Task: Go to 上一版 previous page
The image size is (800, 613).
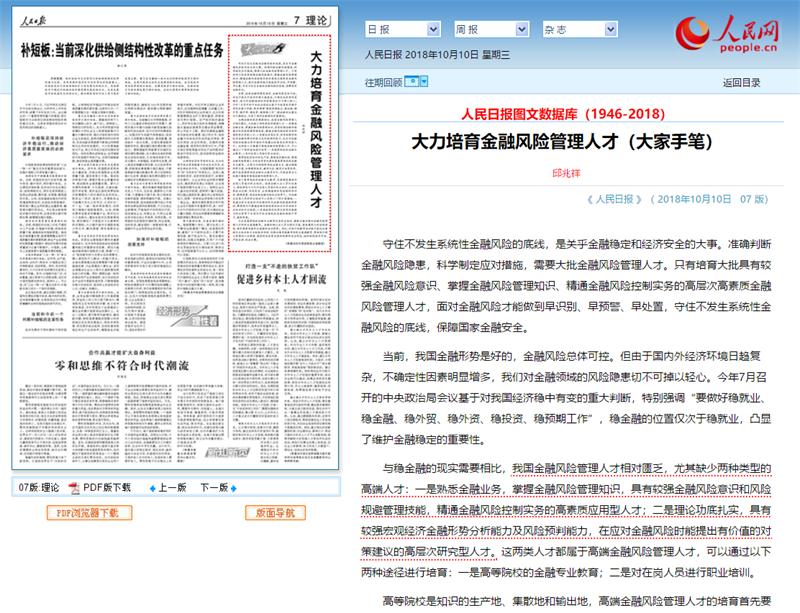Action: tap(172, 488)
